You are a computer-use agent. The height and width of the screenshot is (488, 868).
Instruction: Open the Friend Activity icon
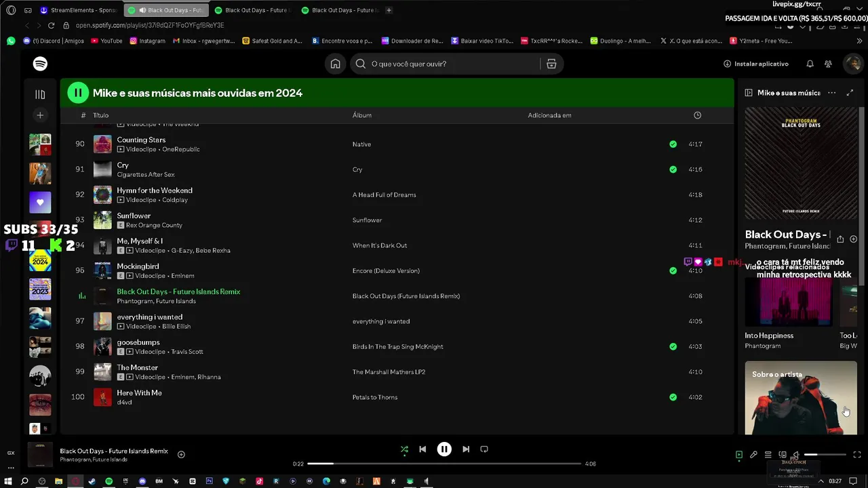(828, 64)
